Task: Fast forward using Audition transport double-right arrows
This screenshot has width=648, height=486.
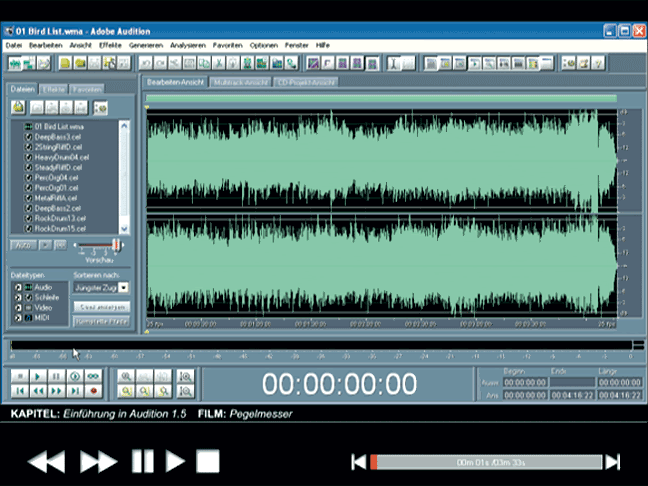Action: [x=56, y=391]
